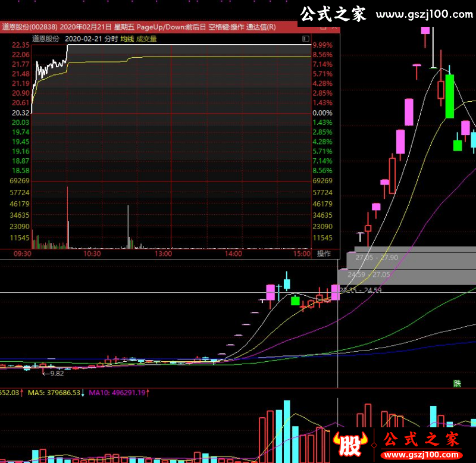Screen dimensions: 476x463
Task: Click the green 跌 marker on the K-line chart
Action: tap(457, 383)
